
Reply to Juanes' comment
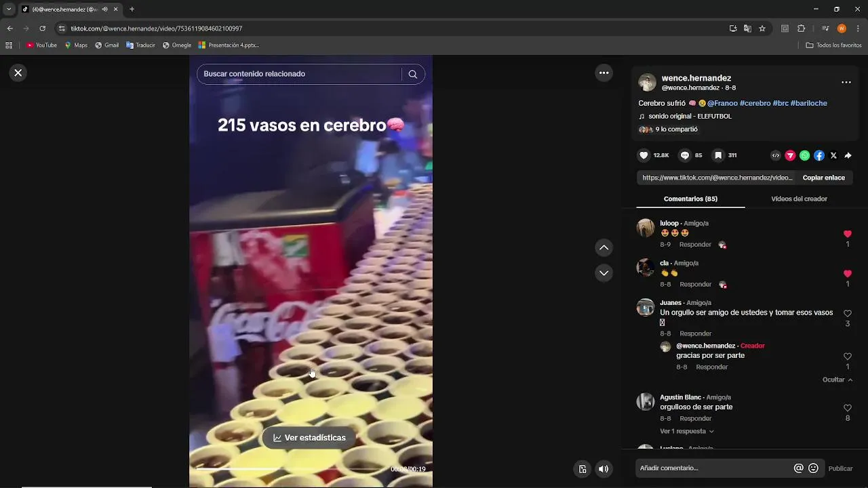695,334
